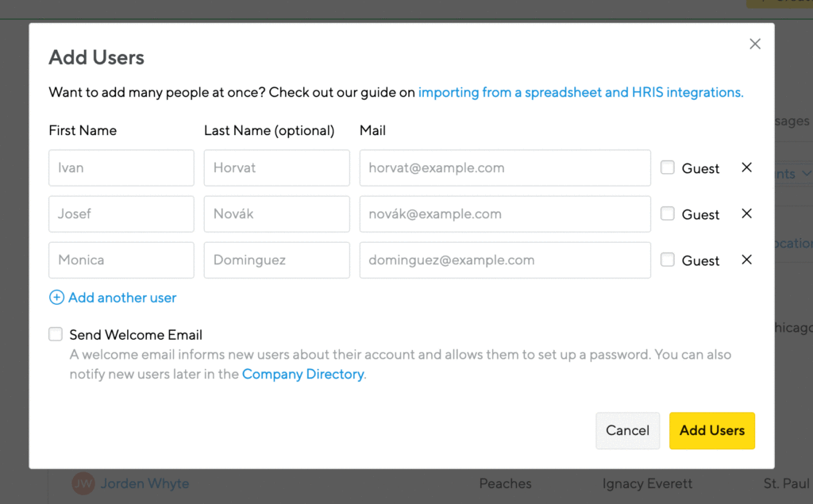
Task: Check Guest for the horvat@example.com row
Action: coord(667,167)
